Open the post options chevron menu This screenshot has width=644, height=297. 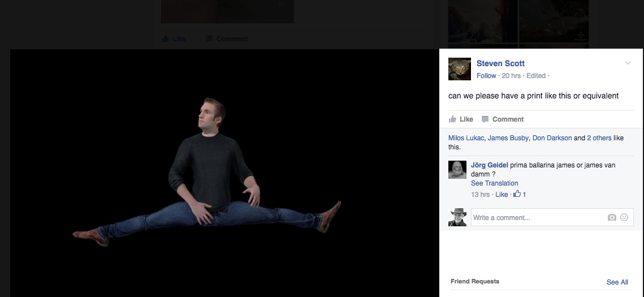[x=628, y=63]
